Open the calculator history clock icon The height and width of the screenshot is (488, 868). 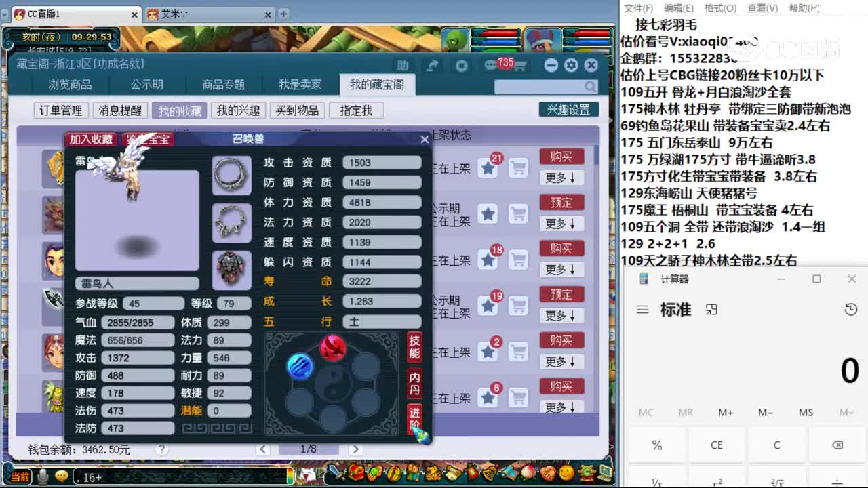click(851, 308)
